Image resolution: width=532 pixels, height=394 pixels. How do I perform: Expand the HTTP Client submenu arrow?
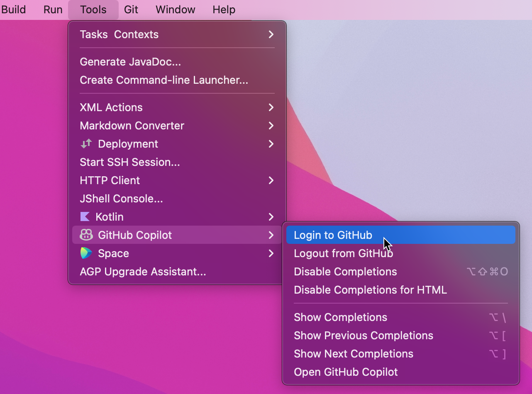pos(271,180)
